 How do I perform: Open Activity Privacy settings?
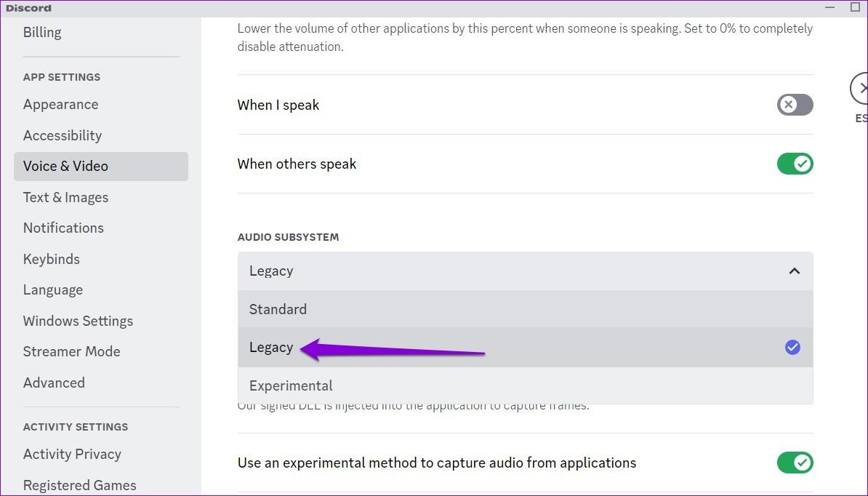(x=72, y=454)
